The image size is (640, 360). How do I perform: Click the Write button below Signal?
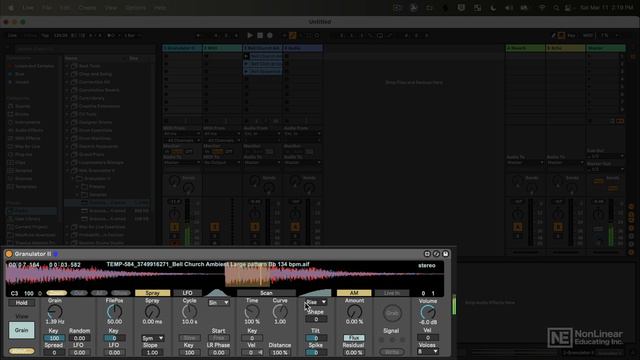point(392,351)
